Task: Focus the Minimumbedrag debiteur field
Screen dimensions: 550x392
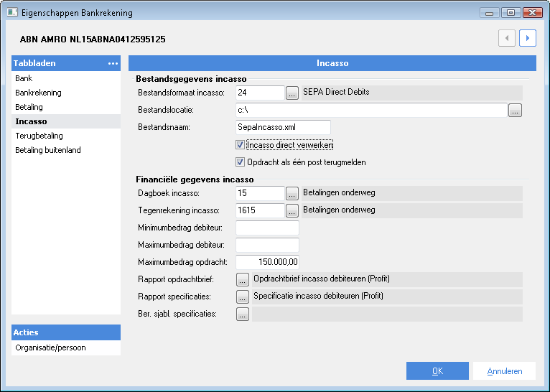Action: point(267,228)
